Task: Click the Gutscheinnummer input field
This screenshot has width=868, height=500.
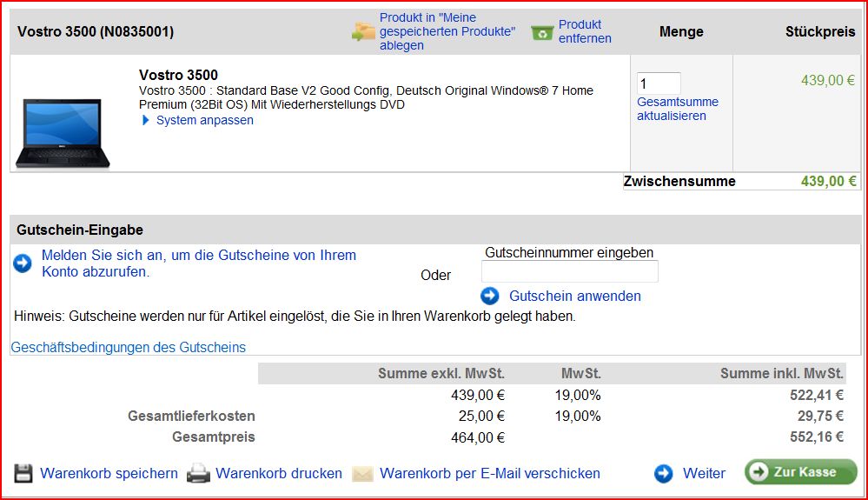Action: tap(570, 272)
